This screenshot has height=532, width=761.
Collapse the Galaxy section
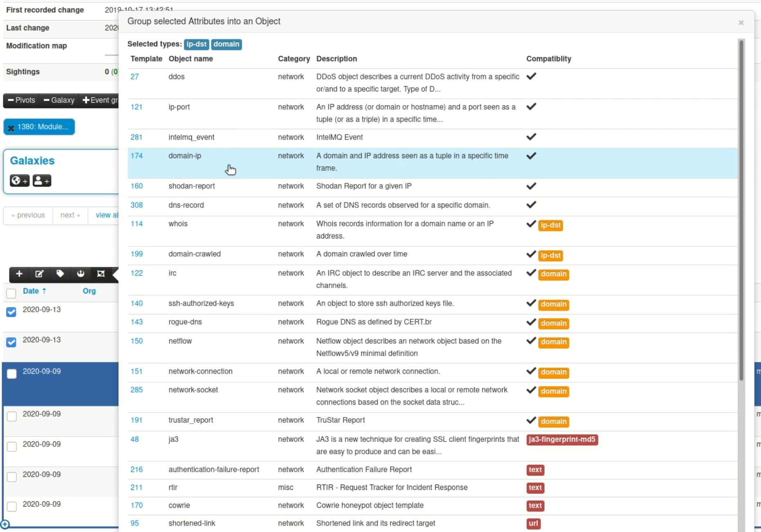[59, 100]
